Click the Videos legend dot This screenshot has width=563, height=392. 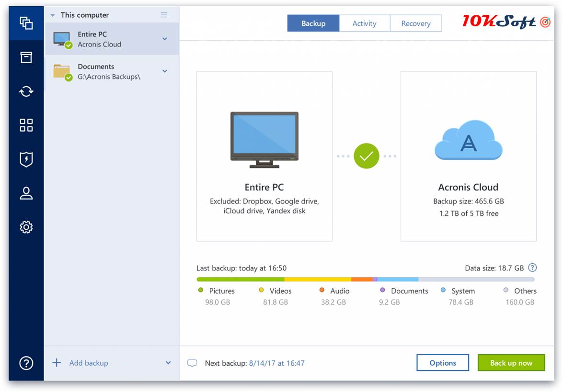(262, 290)
